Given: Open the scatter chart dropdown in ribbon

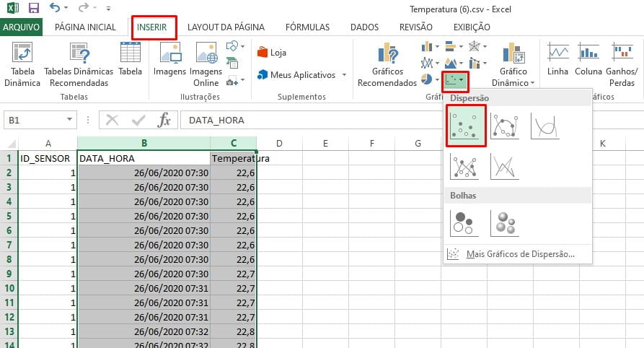Looking at the screenshot, I should [456, 79].
